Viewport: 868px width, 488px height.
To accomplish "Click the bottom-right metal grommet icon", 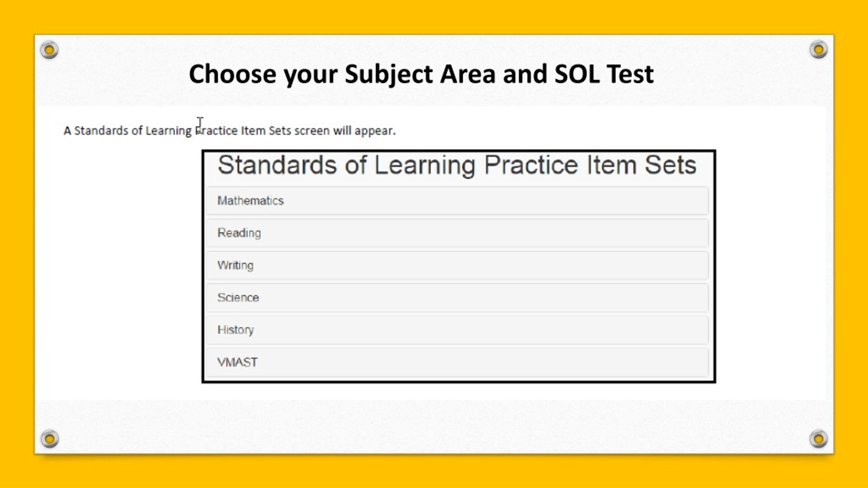I will point(818,439).
